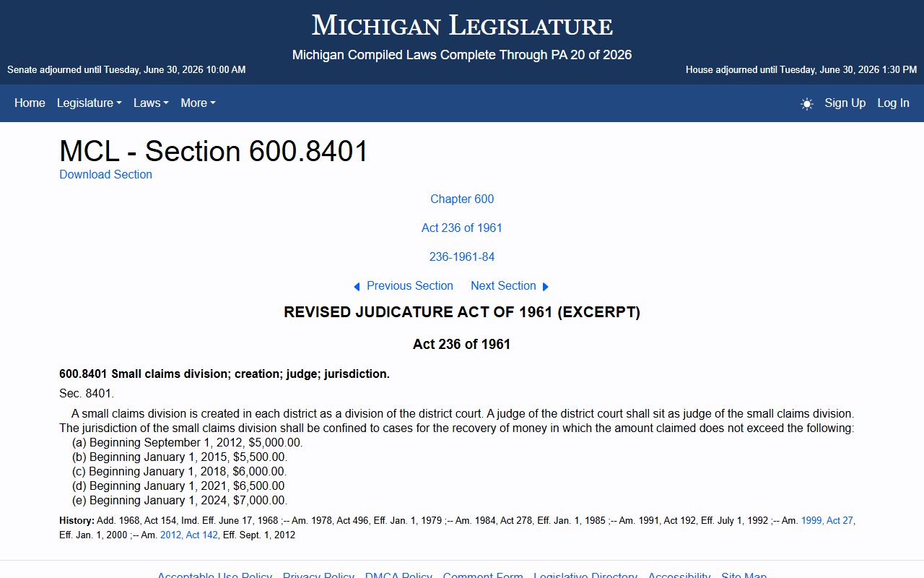Screen dimensions: 924x578
Task: Toggle the light/dark theme sun icon
Action: (807, 103)
